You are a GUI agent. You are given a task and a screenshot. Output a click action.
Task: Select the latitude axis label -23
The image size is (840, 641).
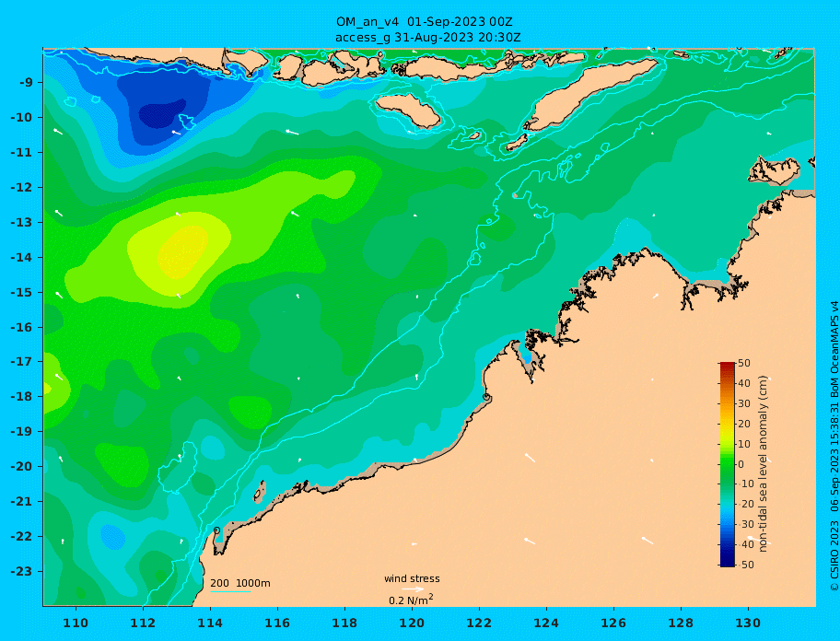22,571
